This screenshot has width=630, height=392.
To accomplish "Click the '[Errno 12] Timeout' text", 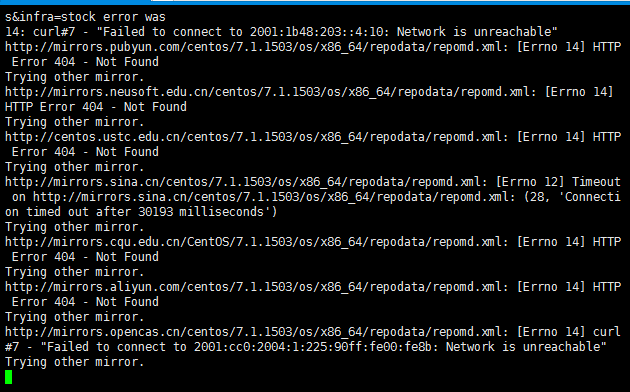I will 558,182.
